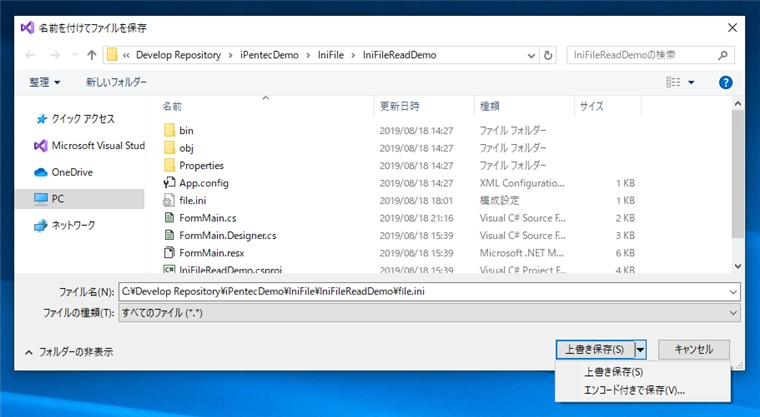Screen dimensions: 760x417
Task: Sort by the 更新日時 column header
Action: (400, 106)
